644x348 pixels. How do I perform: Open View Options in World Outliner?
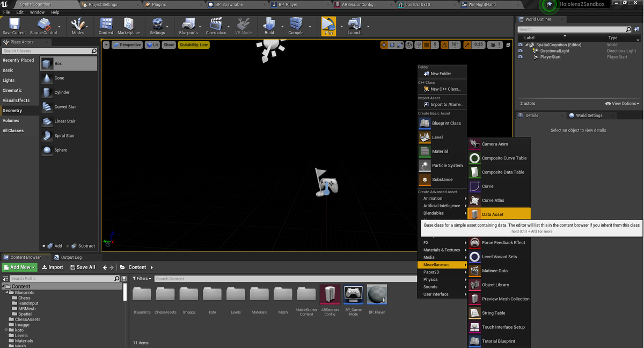(622, 104)
